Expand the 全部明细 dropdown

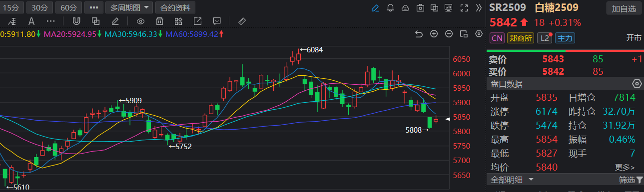click(x=512, y=180)
